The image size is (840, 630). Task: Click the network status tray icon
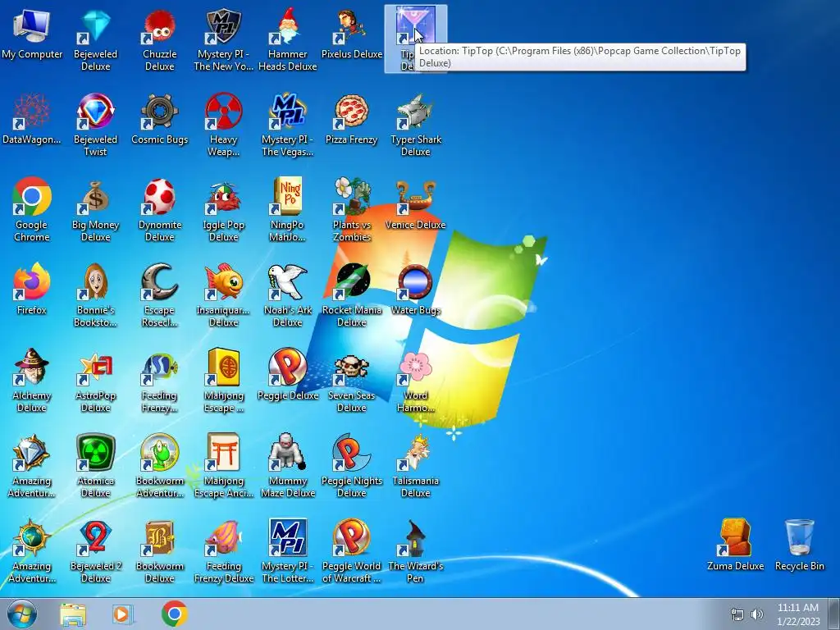[737, 614]
